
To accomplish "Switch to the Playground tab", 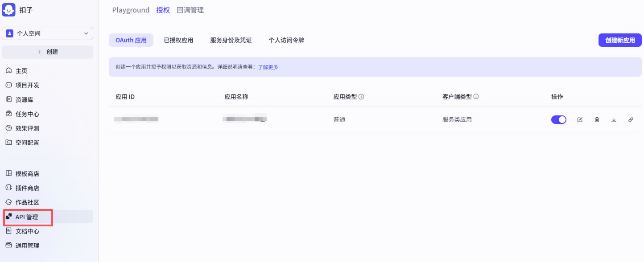I will (x=131, y=10).
